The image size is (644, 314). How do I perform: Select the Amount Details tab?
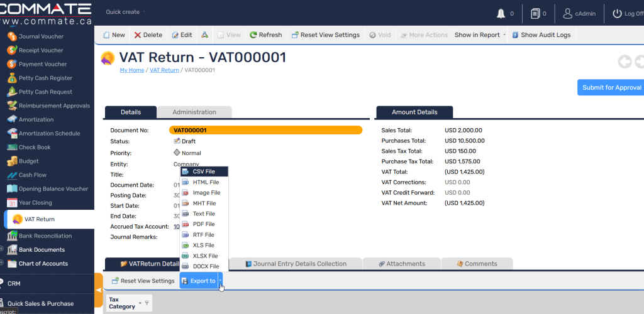pos(414,112)
